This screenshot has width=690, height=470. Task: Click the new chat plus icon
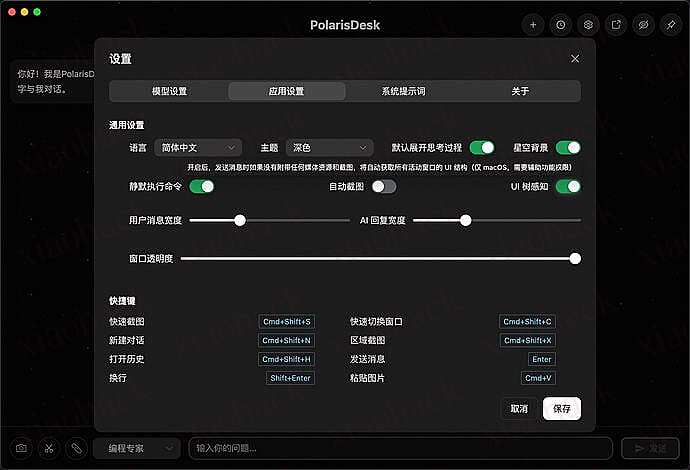click(x=533, y=24)
